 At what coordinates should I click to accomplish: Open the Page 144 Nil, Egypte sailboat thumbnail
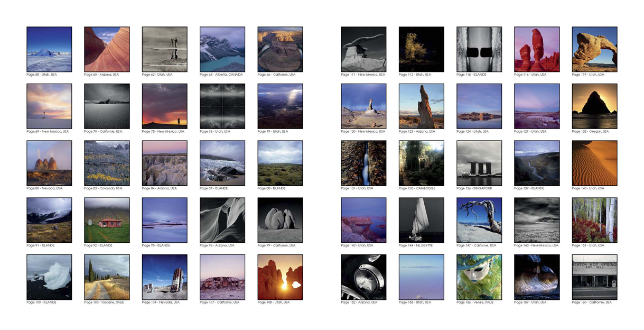pyautogui.click(x=422, y=220)
